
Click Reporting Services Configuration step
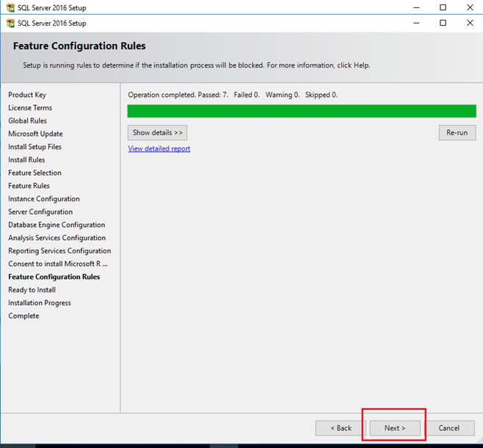(59, 251)
